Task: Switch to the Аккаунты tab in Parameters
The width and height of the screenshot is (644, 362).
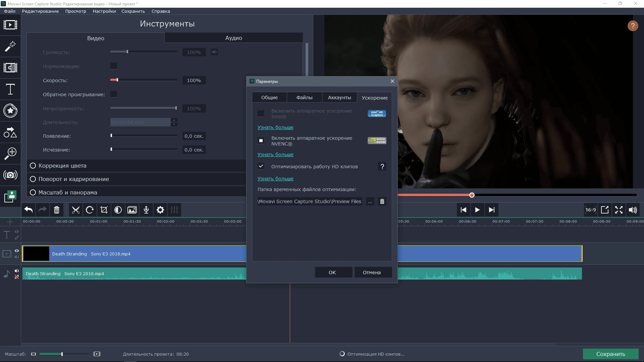Action: pyautogui.click(x=339, y=98)
